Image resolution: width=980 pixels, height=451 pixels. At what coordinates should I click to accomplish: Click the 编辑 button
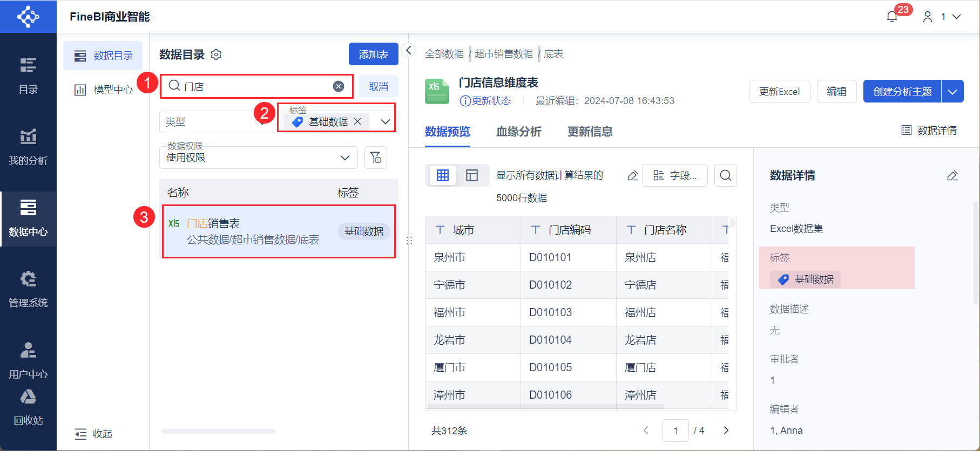point(836,91)
